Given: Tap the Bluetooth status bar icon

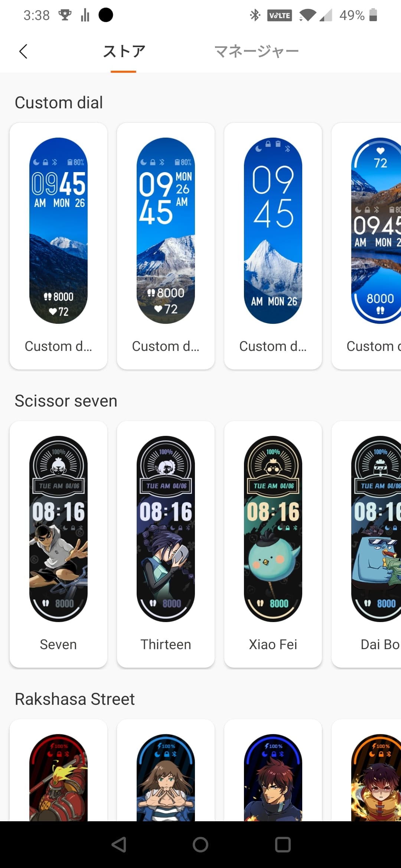Looking at the screenshot, I should pos(255,15).
